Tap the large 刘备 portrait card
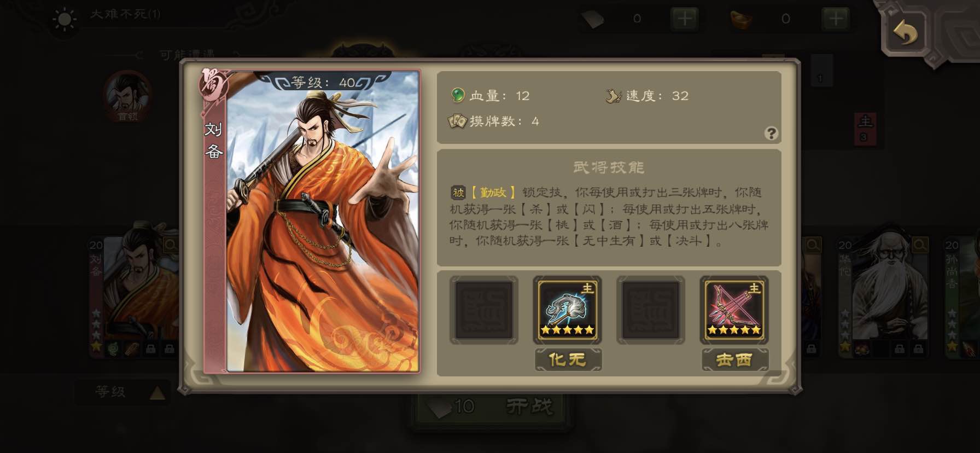The width and height of the screenshot is (980, 453). [x=312, y=221]
